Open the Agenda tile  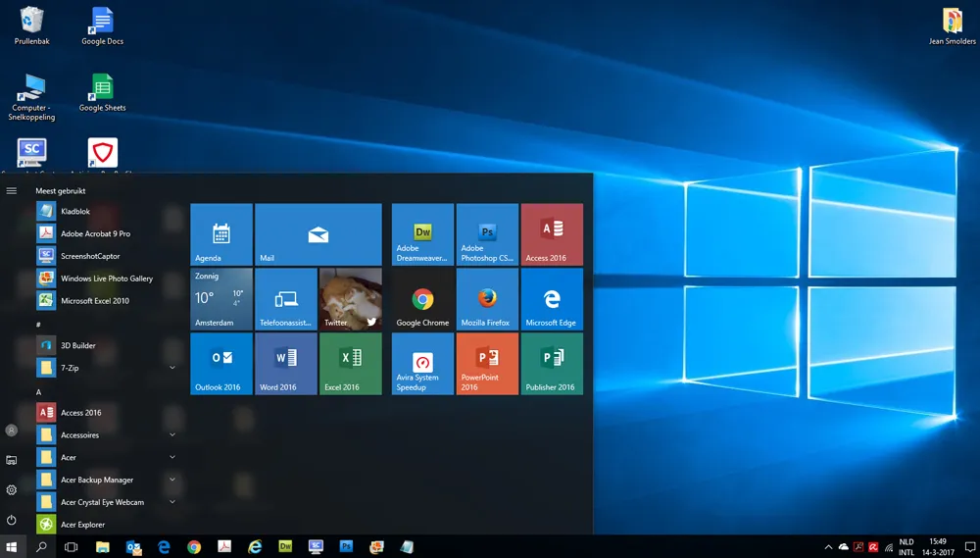point(221,234)
